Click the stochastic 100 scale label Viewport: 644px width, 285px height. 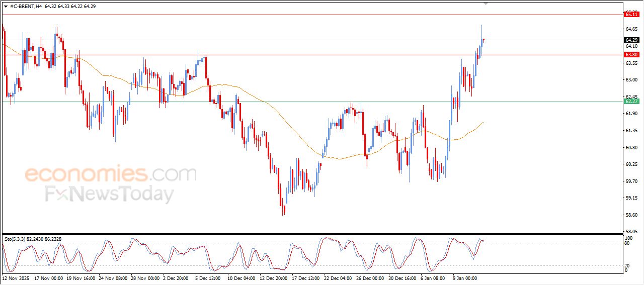(628, 237)
